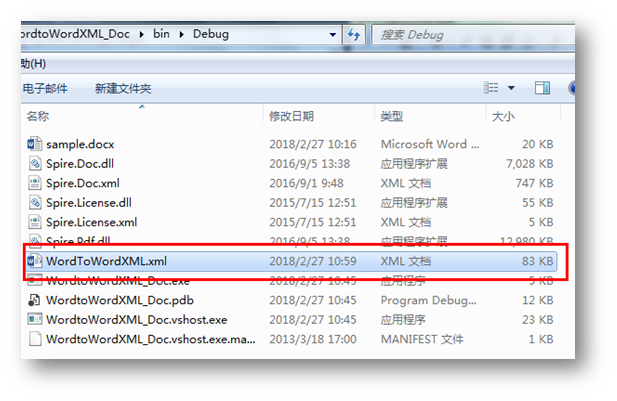
Task: Click the Spire.Doc.dll file icon
Action: point(35,164)
